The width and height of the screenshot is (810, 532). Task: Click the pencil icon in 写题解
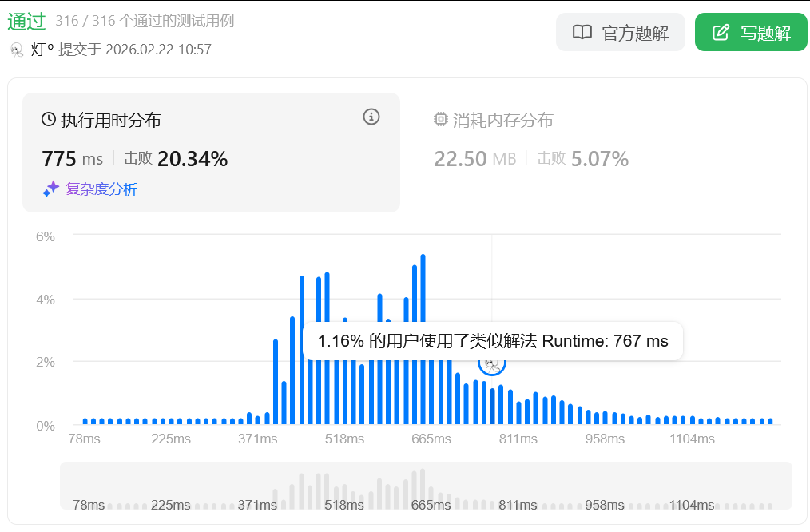(721, 33)
